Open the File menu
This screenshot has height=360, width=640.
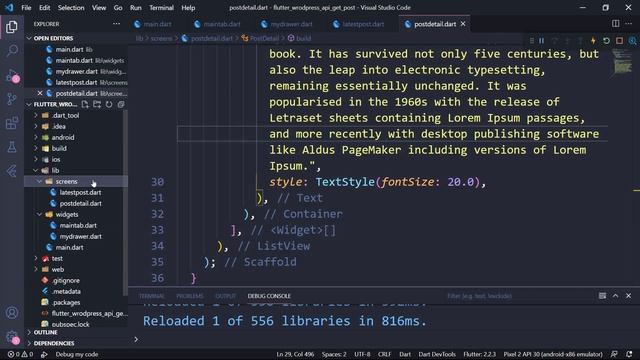click(26, 8)
